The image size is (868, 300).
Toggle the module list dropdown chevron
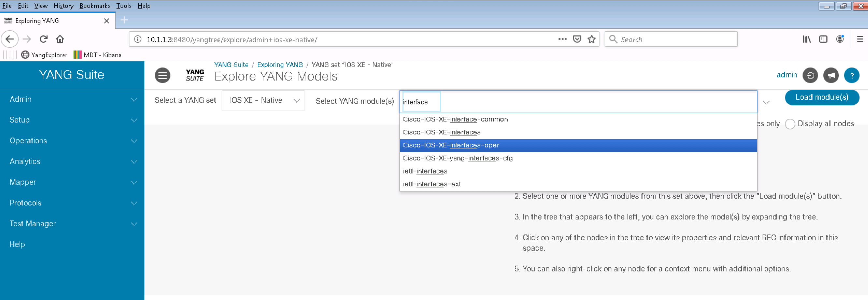pyautogui.click(x=767, y=102)
